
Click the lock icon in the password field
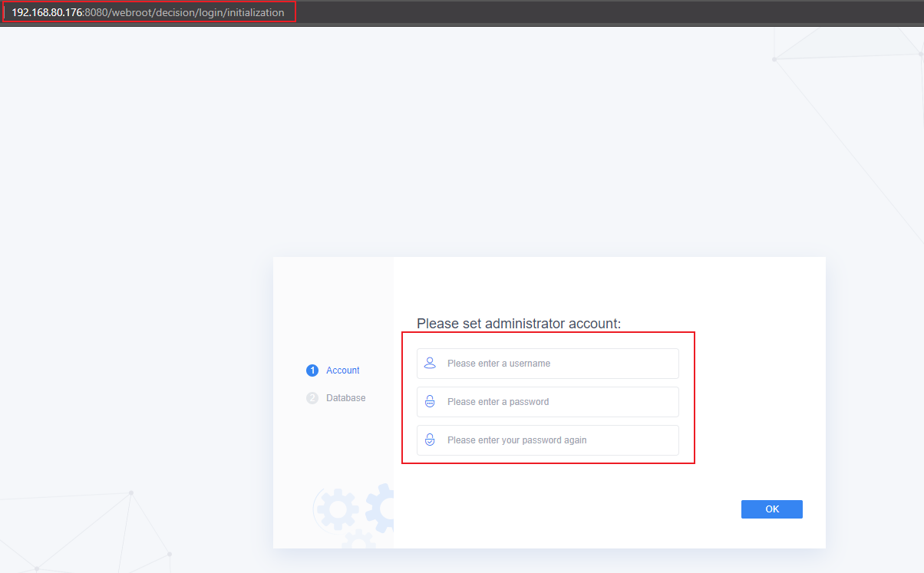pyautogui.click(x=430, y=401)
